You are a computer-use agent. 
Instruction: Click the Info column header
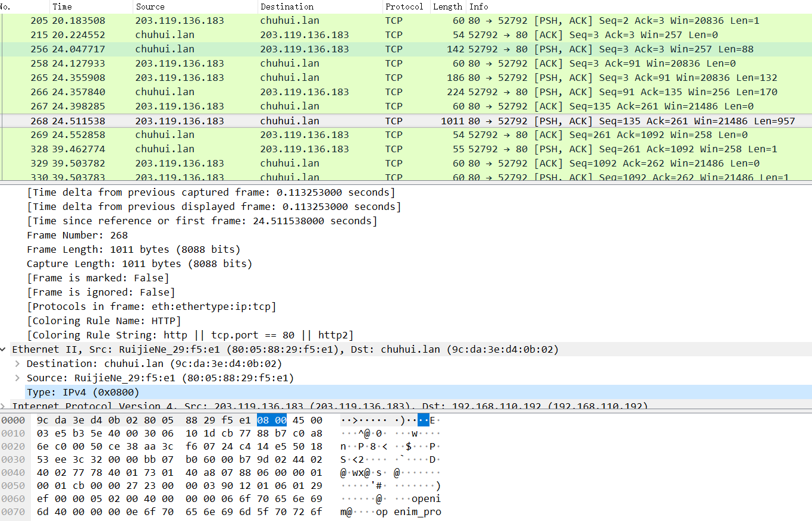click(x=479, y=7)
